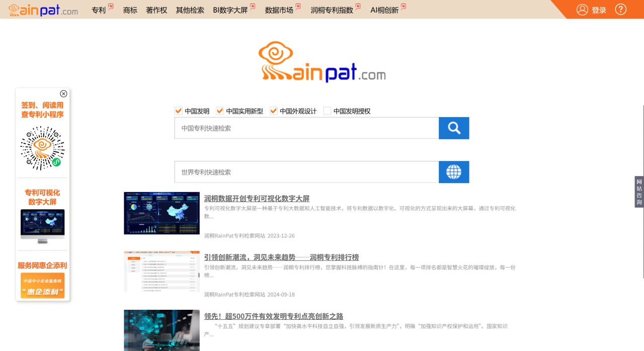Click the globe icon for world patent search

(x=453, y=171)
